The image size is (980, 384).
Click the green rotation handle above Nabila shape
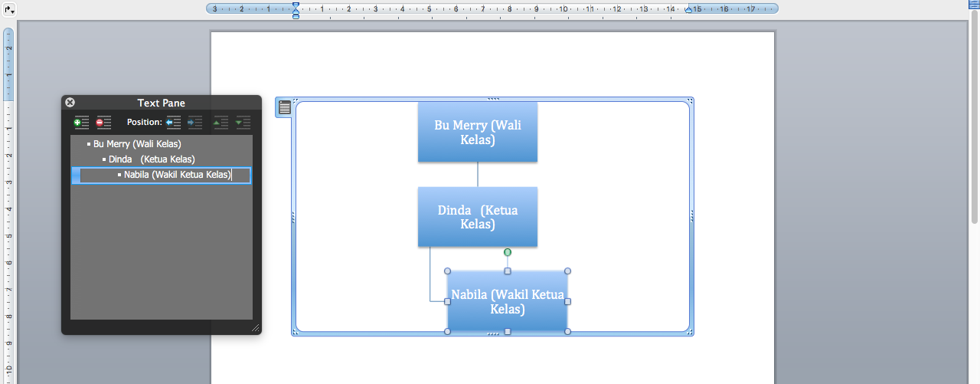[x=507, y=252]
